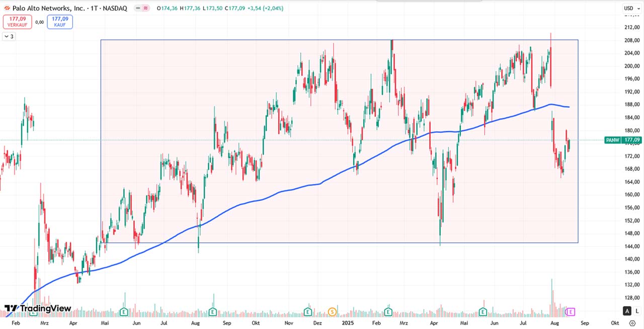Click the earnings marker in mid-August 2024
644x329 pixels.
coord(212,312)
